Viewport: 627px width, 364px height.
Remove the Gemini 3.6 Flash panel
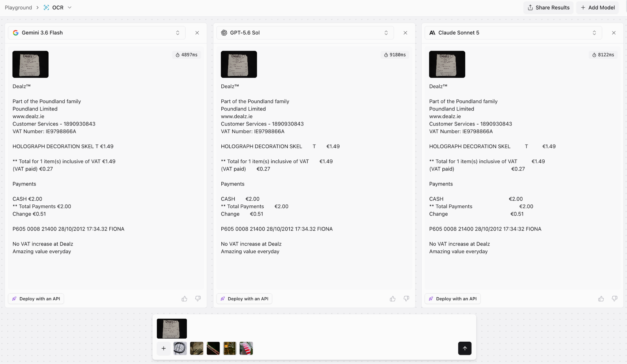(197, 33)
